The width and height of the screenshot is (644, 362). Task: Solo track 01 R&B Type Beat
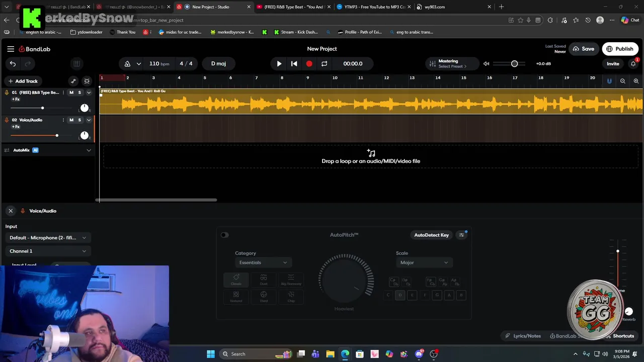tap(79, 93)
